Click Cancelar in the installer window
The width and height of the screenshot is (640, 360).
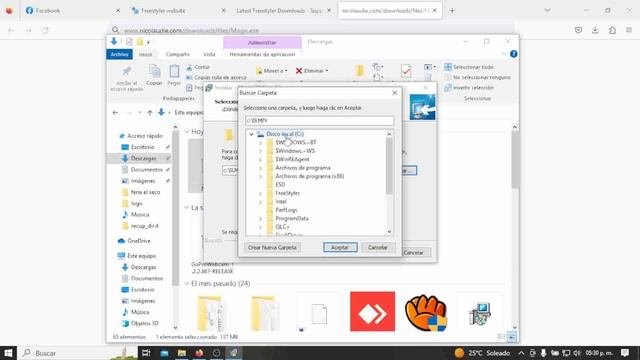click(413, 253)
